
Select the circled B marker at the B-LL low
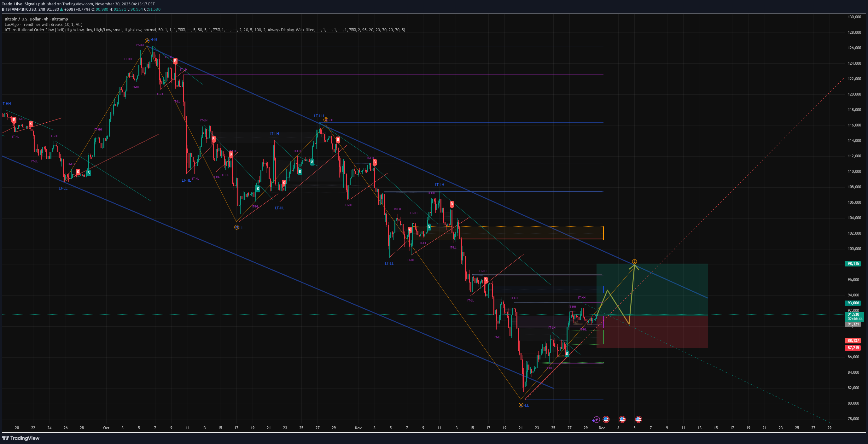236,227
